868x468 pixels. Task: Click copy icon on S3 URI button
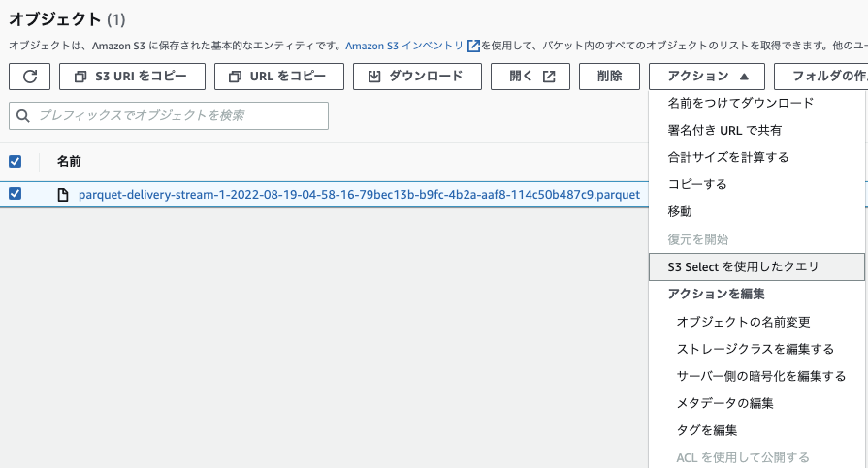[80, 77]
